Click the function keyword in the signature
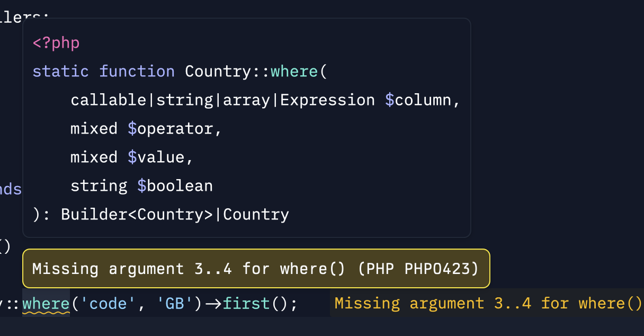 [x=137, y=72]
